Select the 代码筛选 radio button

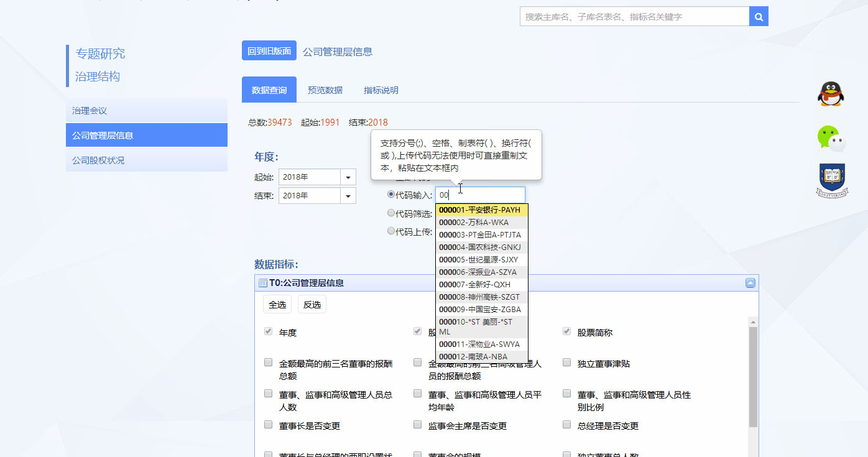[391, 213]
